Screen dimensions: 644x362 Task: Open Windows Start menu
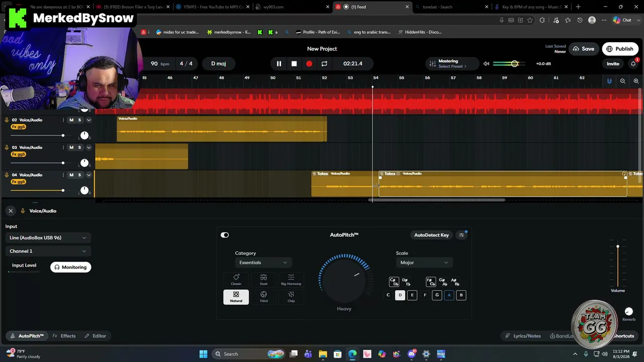[203, 354]
